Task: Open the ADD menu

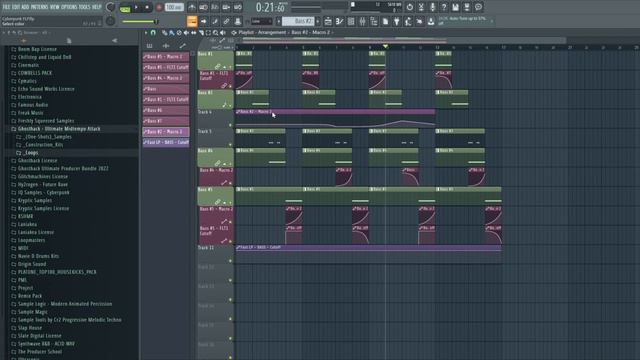Action: [25, 7]
